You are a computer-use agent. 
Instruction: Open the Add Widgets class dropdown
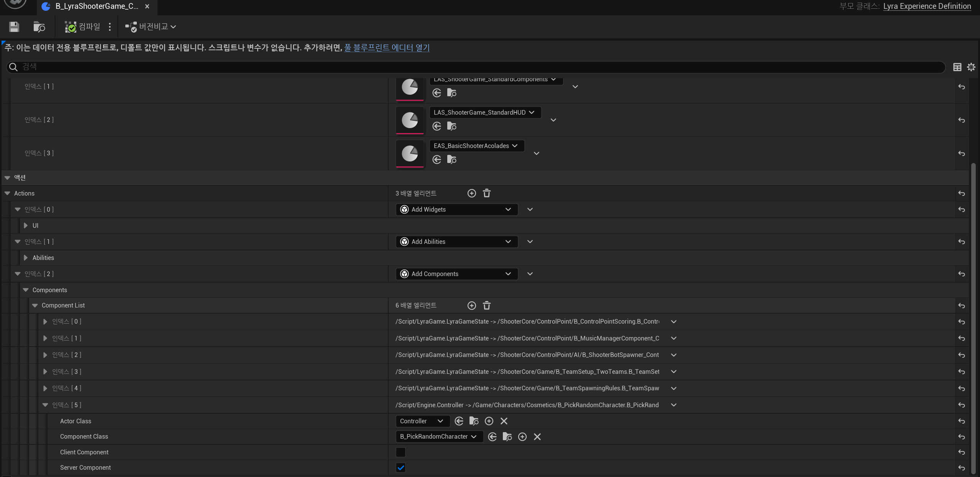coord(456,209)
